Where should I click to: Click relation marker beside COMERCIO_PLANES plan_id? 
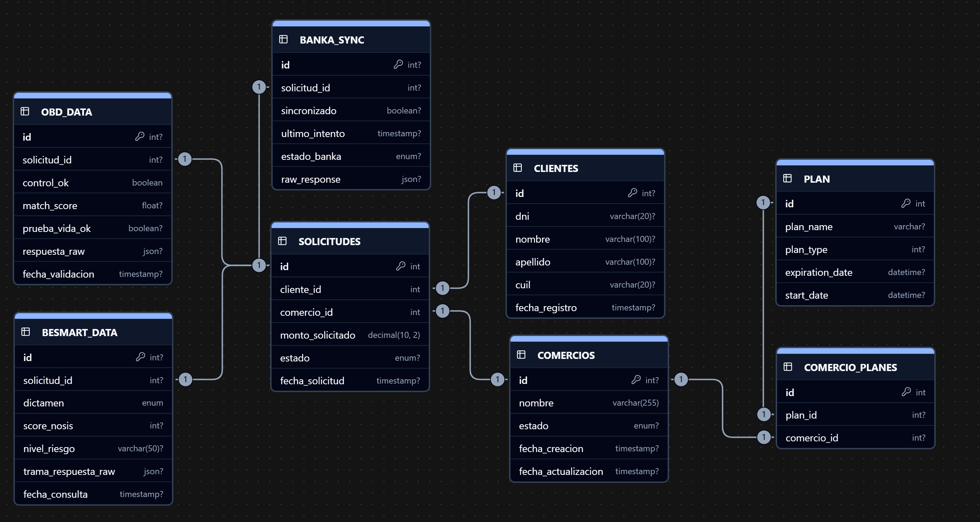763,414
